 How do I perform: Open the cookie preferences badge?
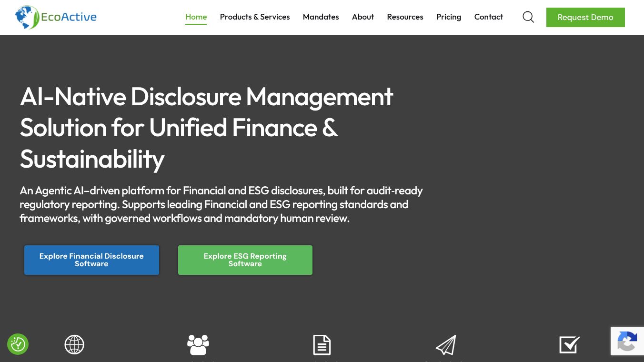18,344
